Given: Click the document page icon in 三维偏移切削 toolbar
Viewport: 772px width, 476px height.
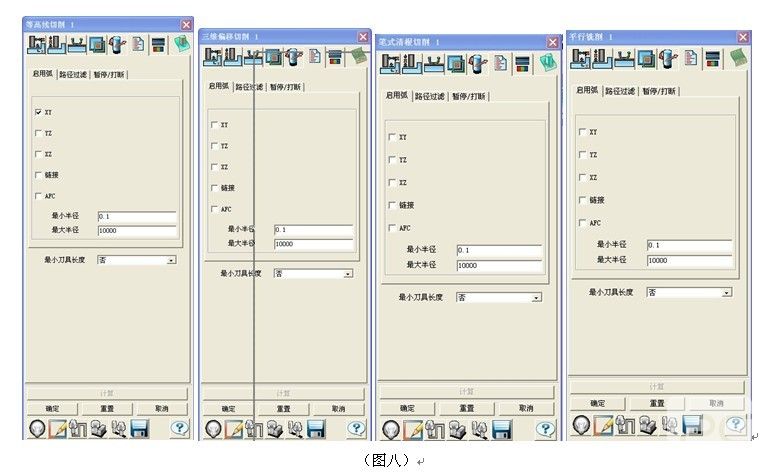Looking at the screenshot, I should [315, 57].
